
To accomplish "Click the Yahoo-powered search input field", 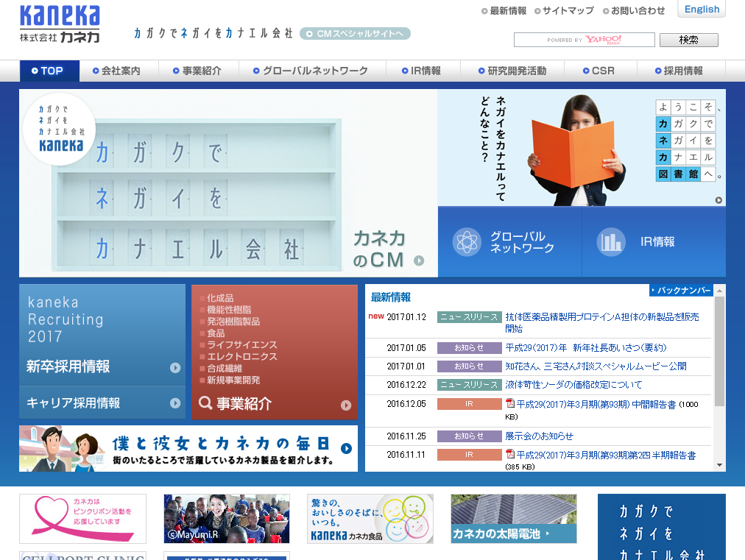I will [x=584, y=40].
